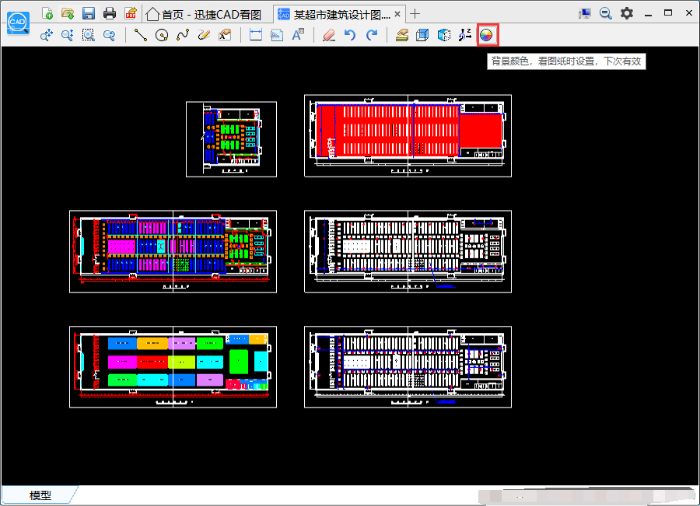Click the sort A-Z tool icon
Image resolution: width=700 pixels, height=506 pixels.
tap(465, 35)
